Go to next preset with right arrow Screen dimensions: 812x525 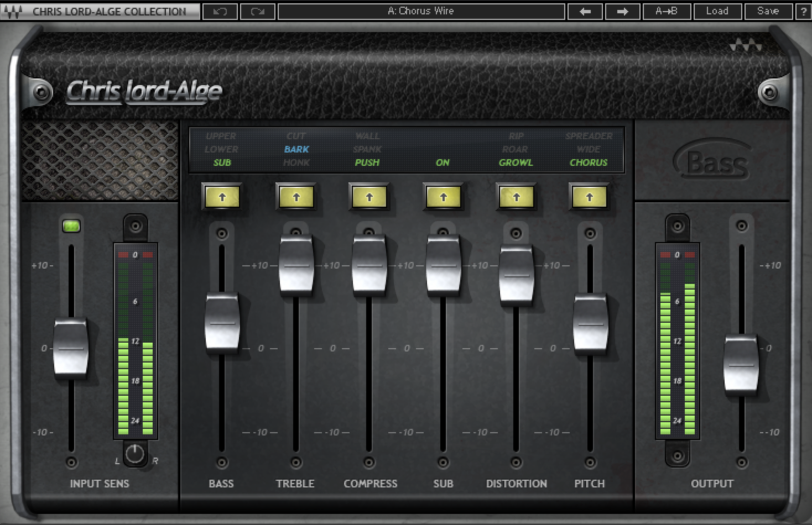pyautogui.click(x=622, y=11)
